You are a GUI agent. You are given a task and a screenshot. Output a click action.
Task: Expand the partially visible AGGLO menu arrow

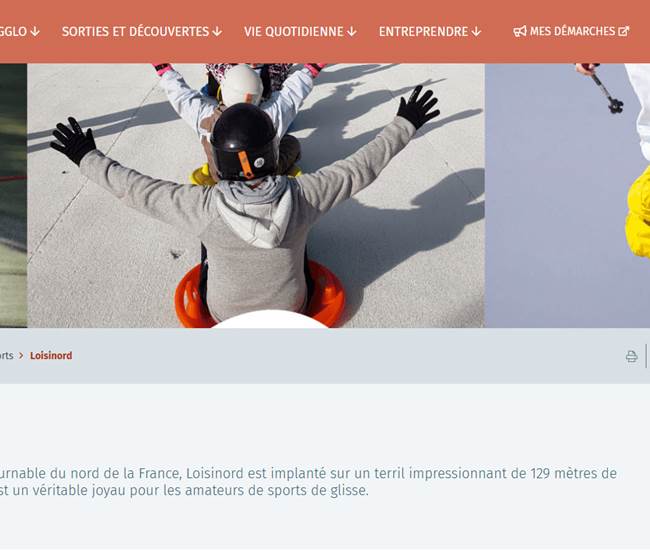pos(35,31)
